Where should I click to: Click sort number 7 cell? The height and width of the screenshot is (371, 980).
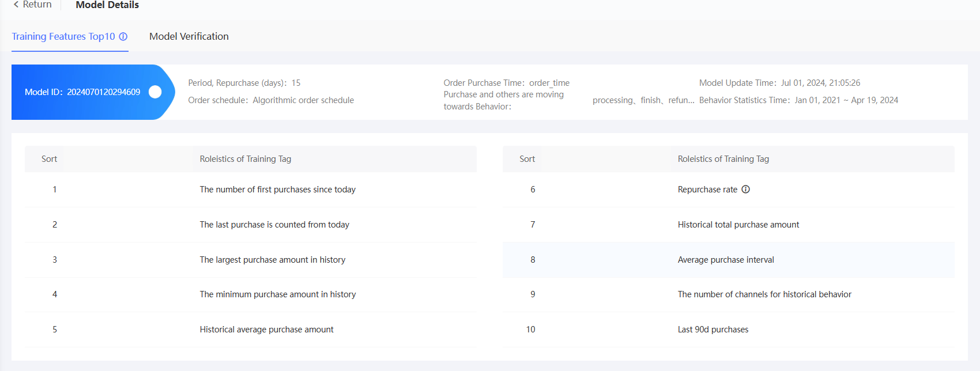click(x=533, y=225)
